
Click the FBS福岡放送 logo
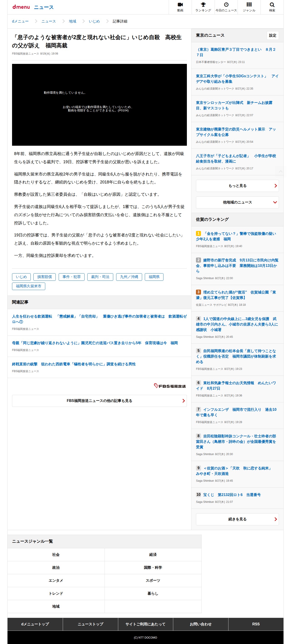click(x=170, y=386)
